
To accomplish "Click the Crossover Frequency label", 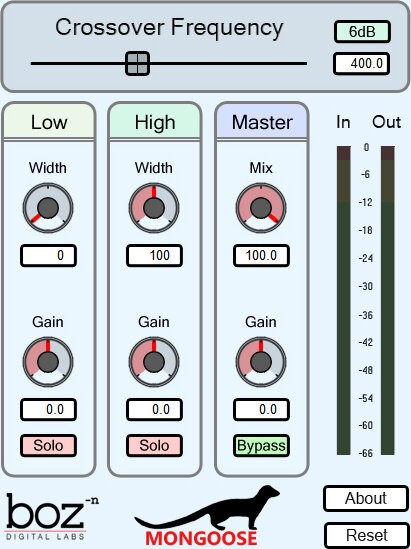I will [x=169, y=28].
